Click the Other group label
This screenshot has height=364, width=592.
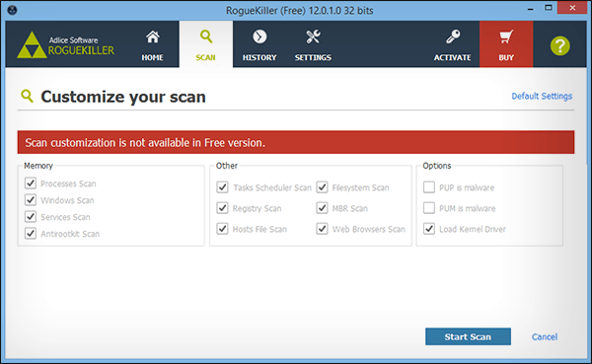[227, 166]
